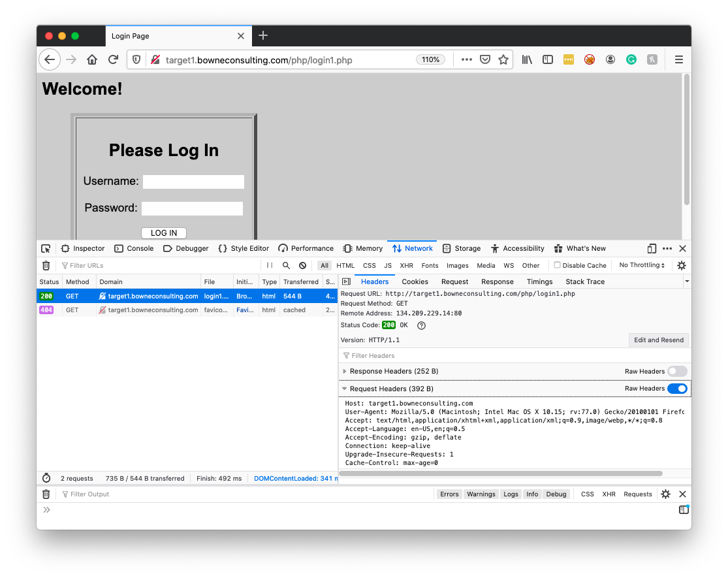This screenshot has width=728, height=578.
Task: Activate the element picker tool
Action: click(x=46, y=248)
